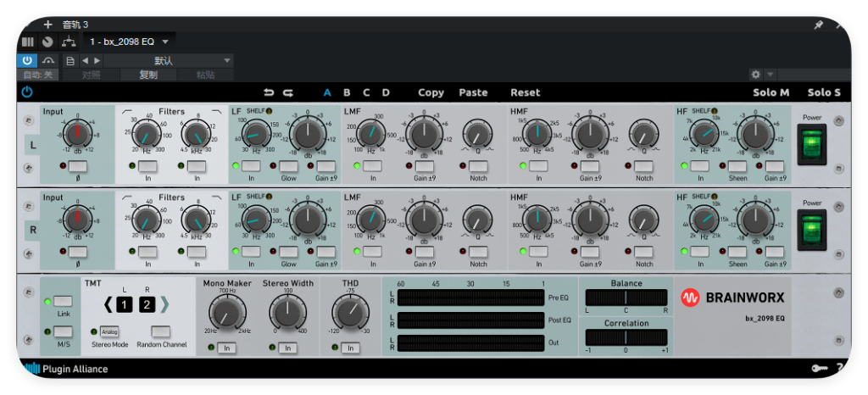The image size is (868, 395).
Task: Toggle the L channel Power switch
Action: click(x=811, y=144)
